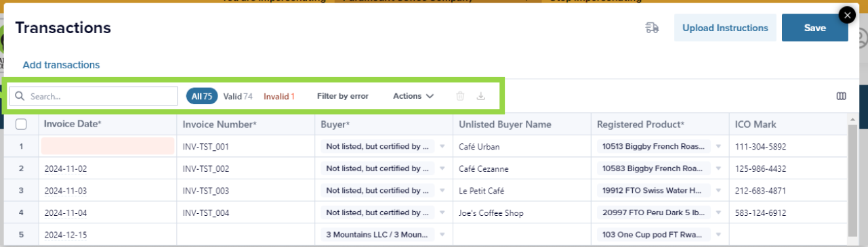This screenshot has height=247, width=868.
Task: Expand the 3 Mountains LLC buyer dropdown
Action: click(x=384, y=235)
